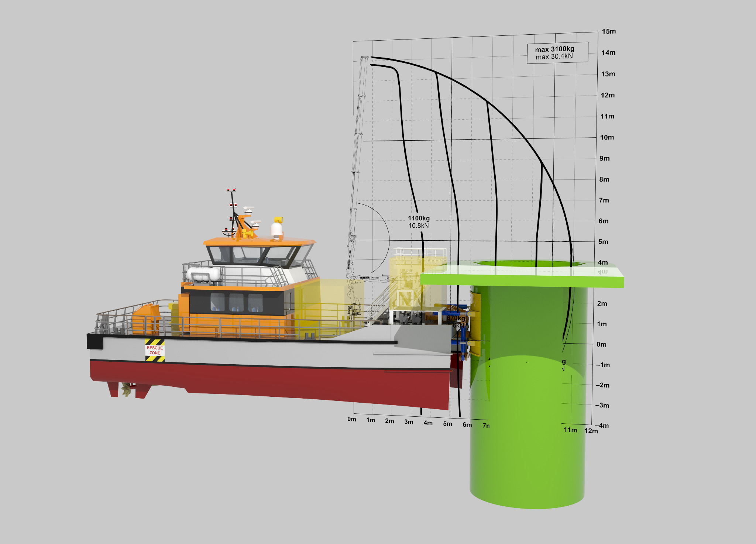Click the "14m" vertical axis label

pyautogui.click(x=608, y=53)
